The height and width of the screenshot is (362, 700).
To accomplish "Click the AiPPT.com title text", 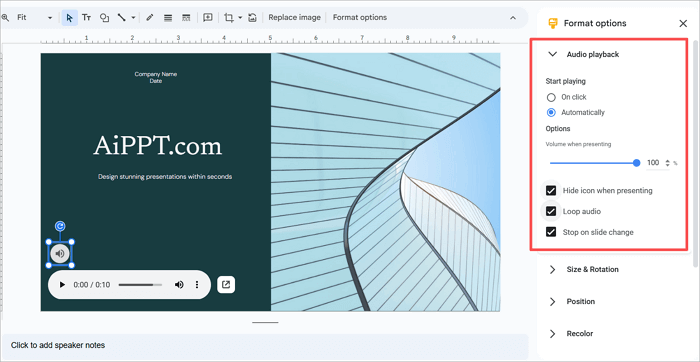I will 158,146.
